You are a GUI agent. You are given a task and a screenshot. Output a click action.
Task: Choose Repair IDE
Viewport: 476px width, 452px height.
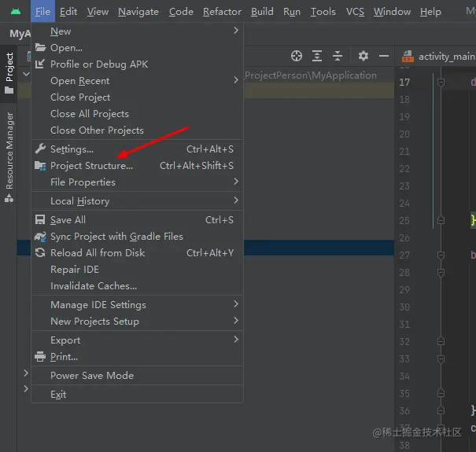137,270
